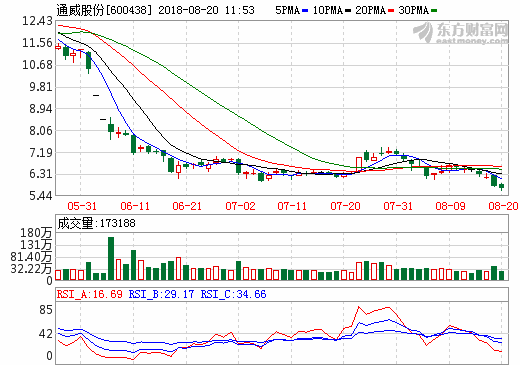The height and width of the screenshot is (365, 520).
Task: Click price axis value 11.56
Action: click(37, 43)
